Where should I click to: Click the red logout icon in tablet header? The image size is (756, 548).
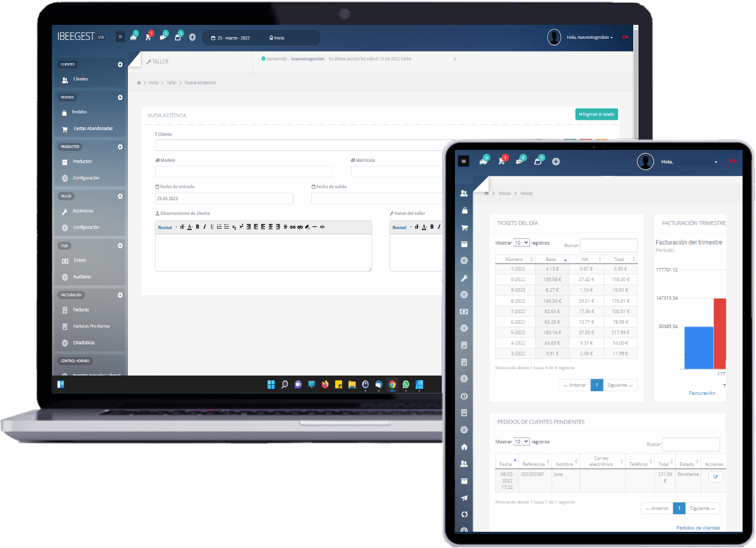pyautogui.click(x=732, y=161)
